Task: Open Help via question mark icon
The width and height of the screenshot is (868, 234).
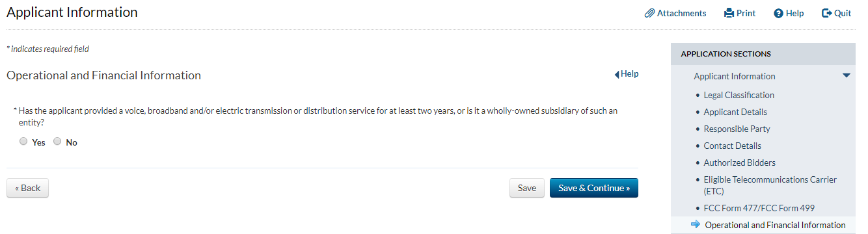Action: click(x=778, y=13)
